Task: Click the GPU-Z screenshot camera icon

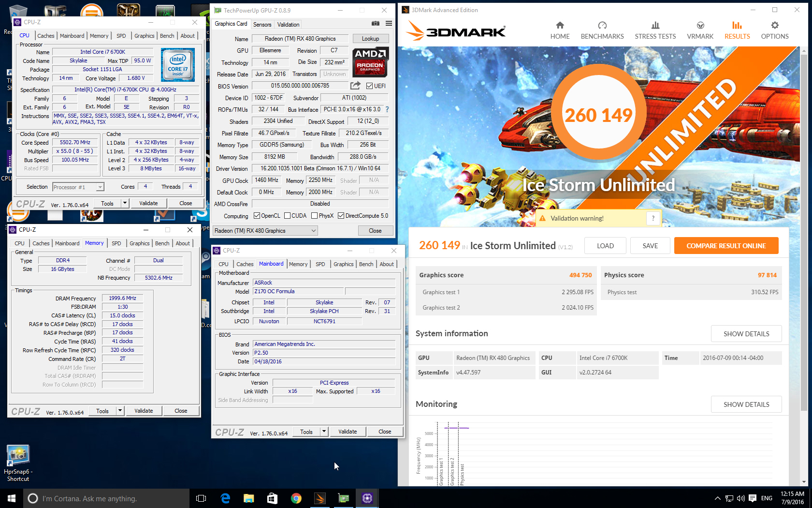Action: tap(376, 24)
